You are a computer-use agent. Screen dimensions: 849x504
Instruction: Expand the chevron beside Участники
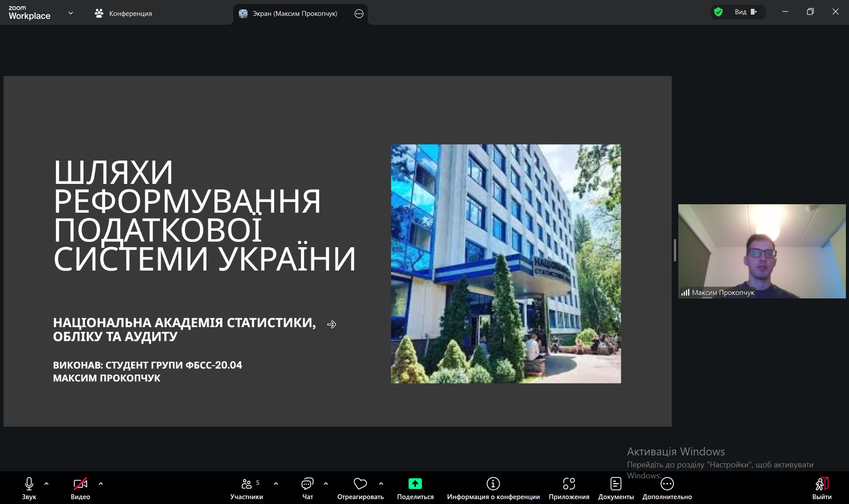click(276, 484)
